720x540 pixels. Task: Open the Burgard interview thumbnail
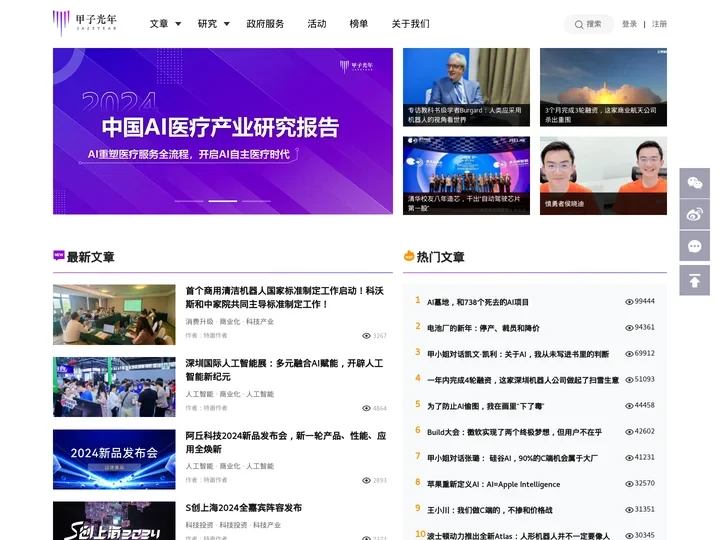(466, 87)
